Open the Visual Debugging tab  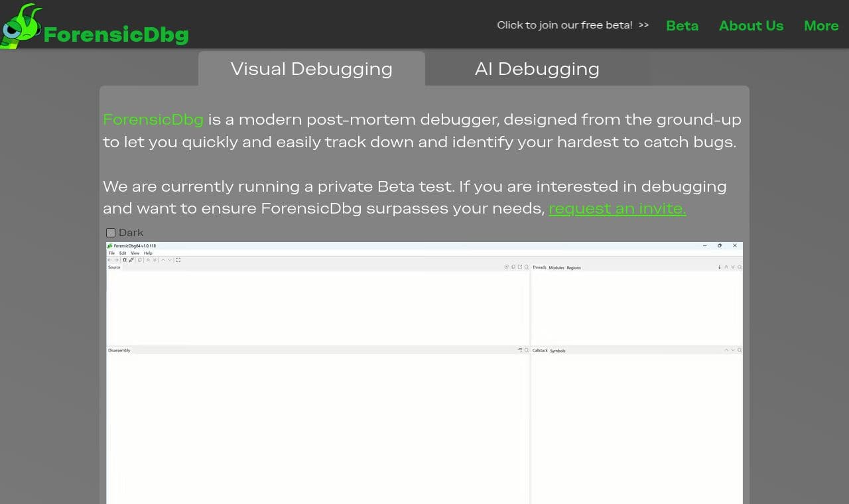(312, 69)
